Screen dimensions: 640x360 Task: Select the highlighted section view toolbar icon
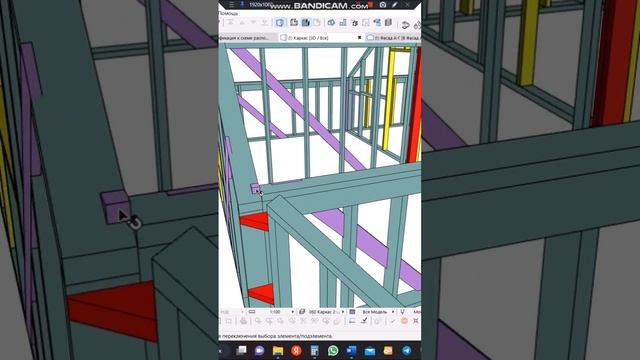[x=306, y=22]
